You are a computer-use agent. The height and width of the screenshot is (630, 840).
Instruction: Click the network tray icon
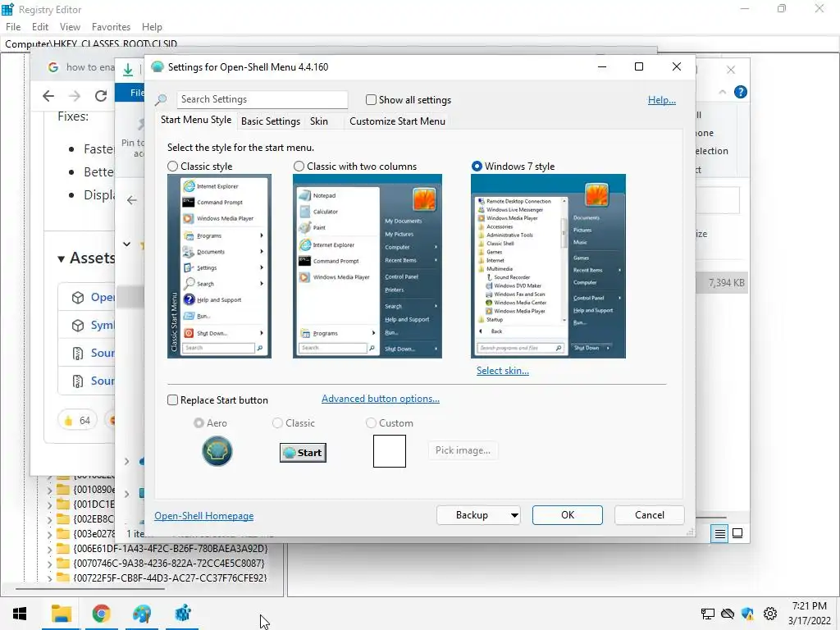point(707,614)
